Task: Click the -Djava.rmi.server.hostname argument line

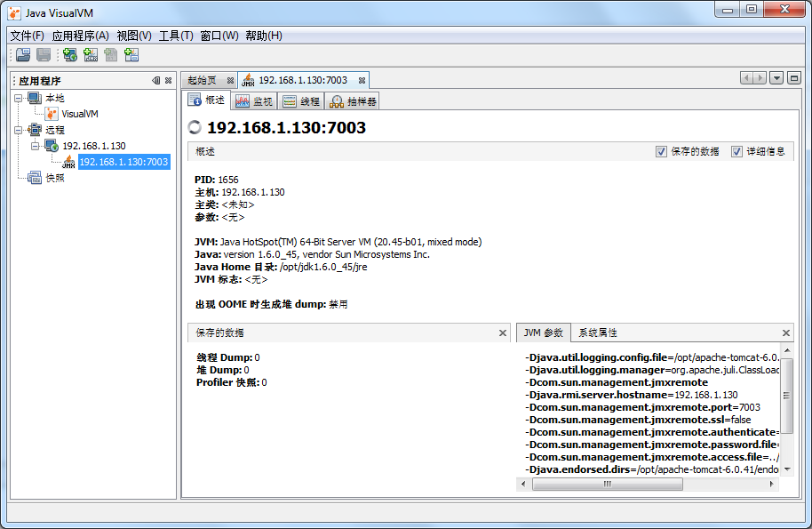Action: [632, 395]
